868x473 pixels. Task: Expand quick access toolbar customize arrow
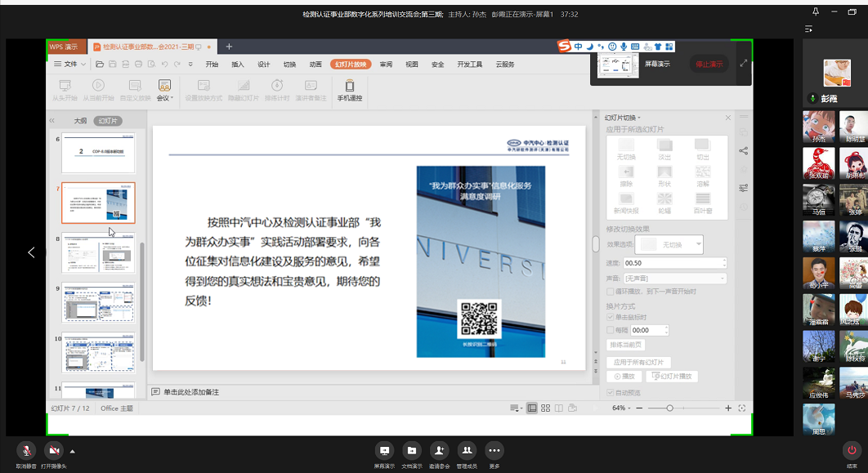[x=190, y=65]
